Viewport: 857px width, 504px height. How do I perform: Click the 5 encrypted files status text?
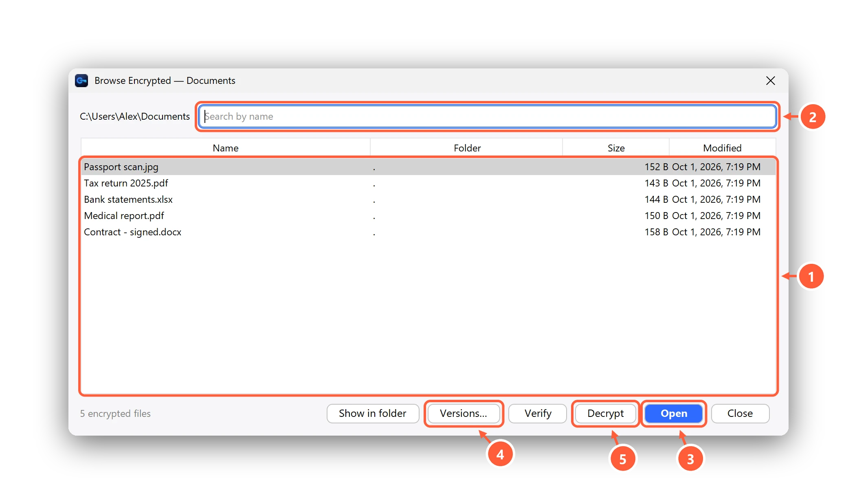[115, 414]
